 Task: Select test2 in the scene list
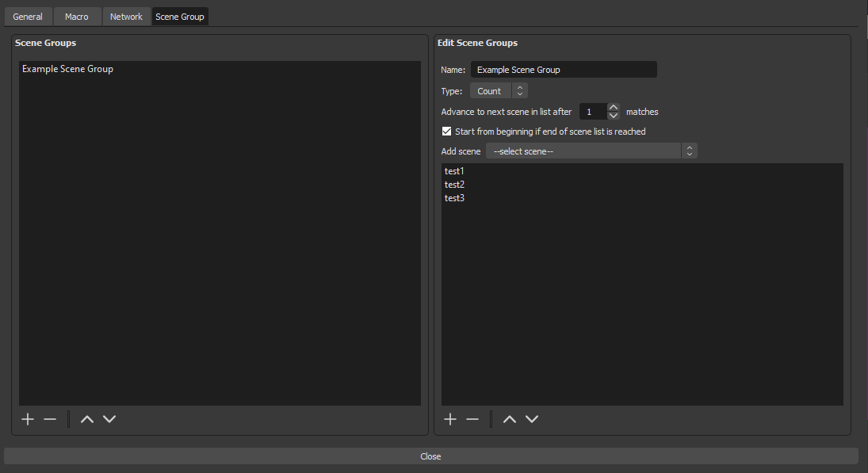pos(454,184)
